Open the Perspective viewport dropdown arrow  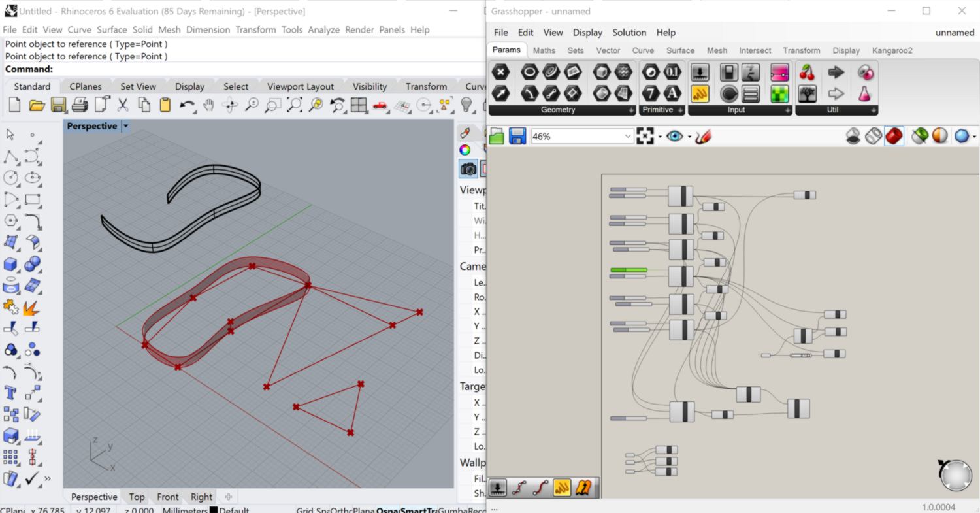point(125,126)
